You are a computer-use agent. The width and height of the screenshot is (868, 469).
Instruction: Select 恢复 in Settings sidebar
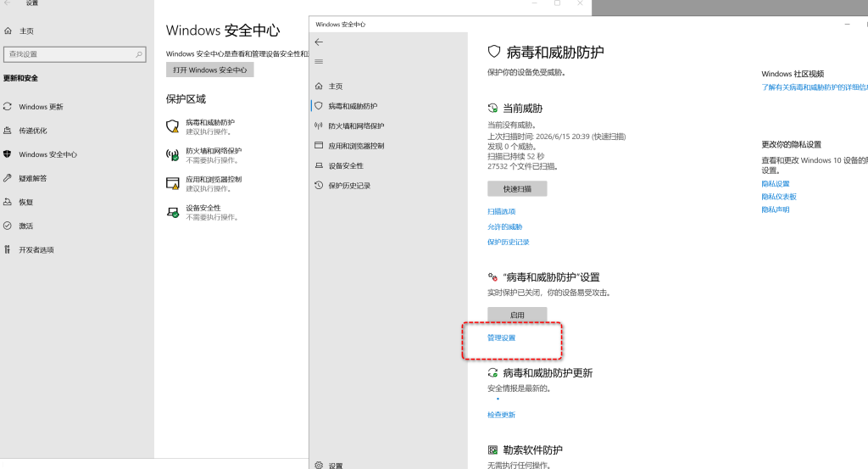tap(26, 202)
